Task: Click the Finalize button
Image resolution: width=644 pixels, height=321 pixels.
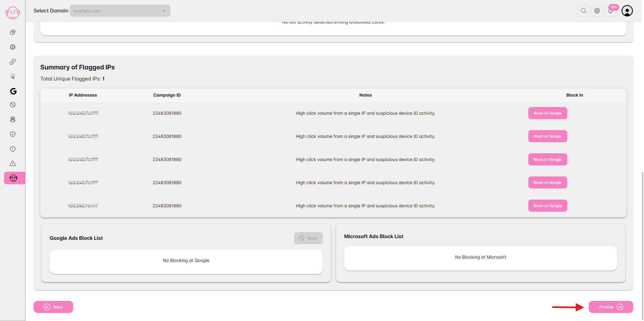Action: tap(610, 307)
